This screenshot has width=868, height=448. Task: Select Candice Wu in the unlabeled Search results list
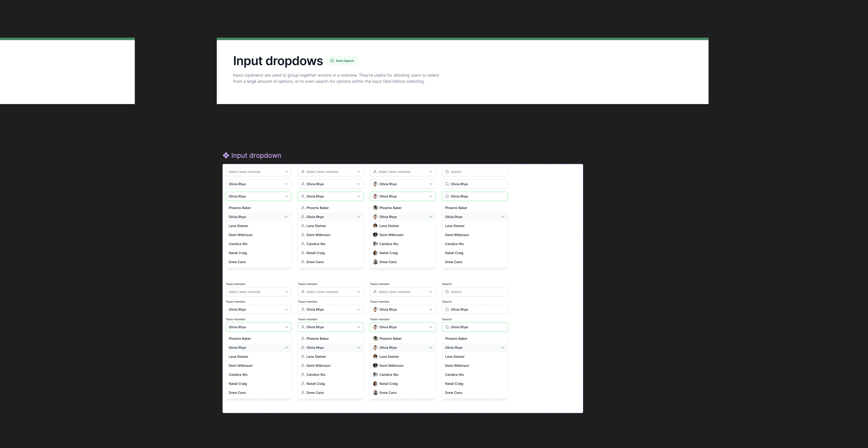pos(454,244)
